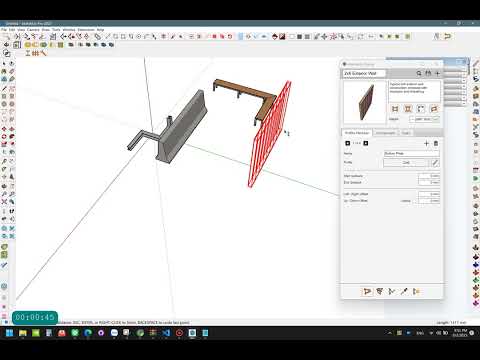Viewport: 480px width, 360px height.
Task: Select fourth draw-mode icon under description
Action: click(434, 109)
